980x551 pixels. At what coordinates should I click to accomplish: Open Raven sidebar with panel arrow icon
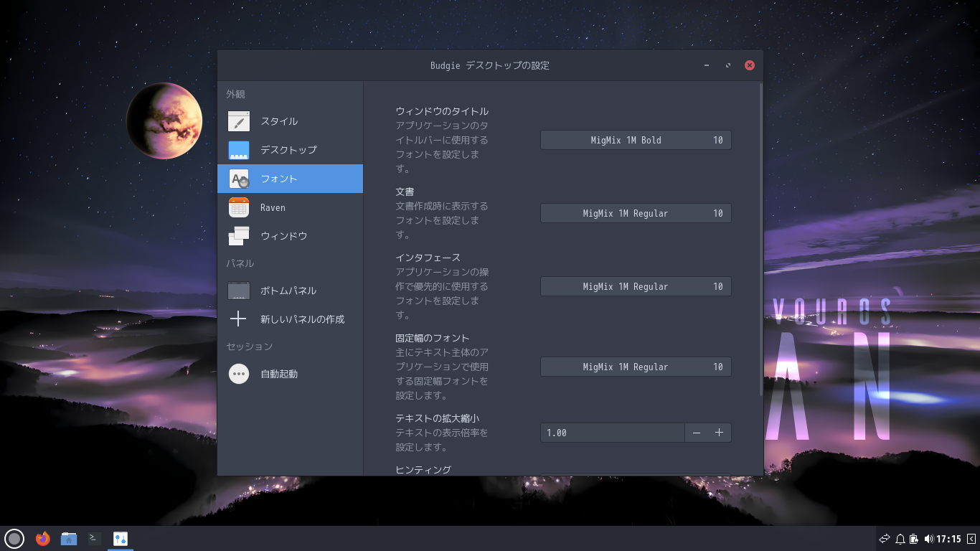pyautogui.click(x=971, y=539)
